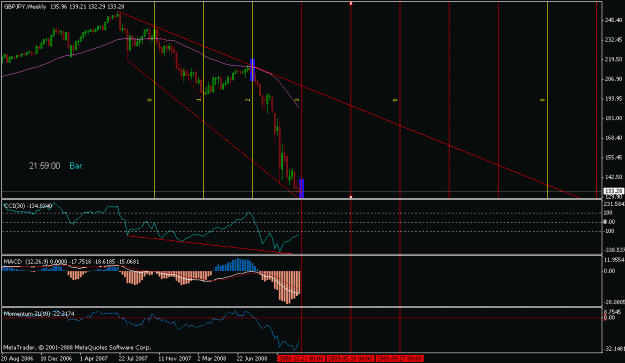Click the red 2009.09.27 00:00 date tag

click(399, 359)
